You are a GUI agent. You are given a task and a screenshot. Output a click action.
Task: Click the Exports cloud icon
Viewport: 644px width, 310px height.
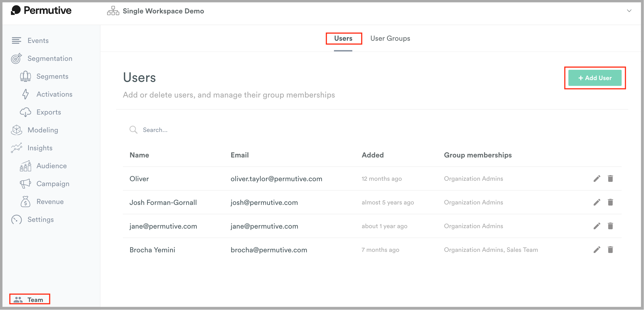pyautogui.click(x=26, y=112)
